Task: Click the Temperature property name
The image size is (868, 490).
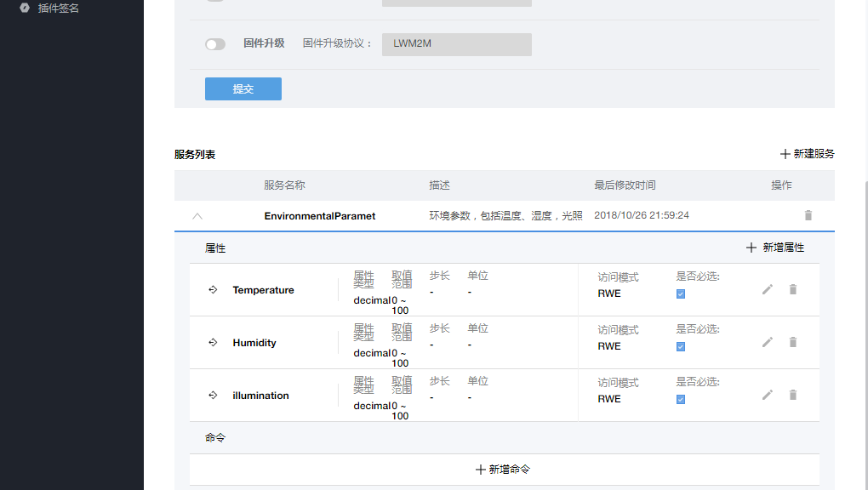Action: coord(263,290)
